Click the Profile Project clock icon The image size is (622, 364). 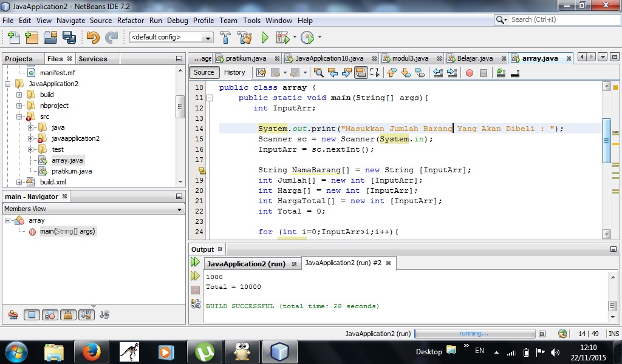[x=307, y=37]
